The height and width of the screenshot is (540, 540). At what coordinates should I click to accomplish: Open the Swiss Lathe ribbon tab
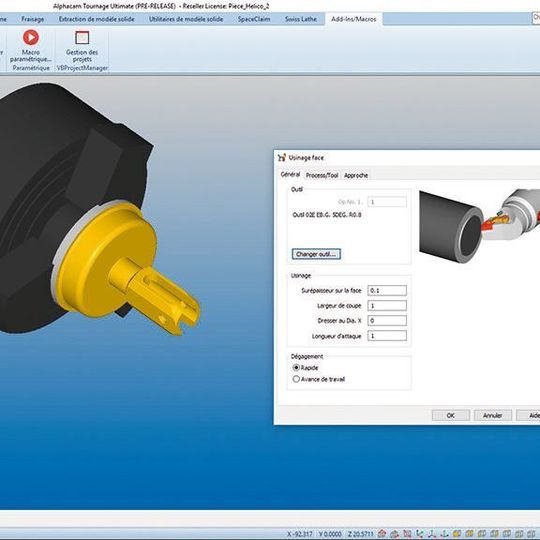click(301, 19)
